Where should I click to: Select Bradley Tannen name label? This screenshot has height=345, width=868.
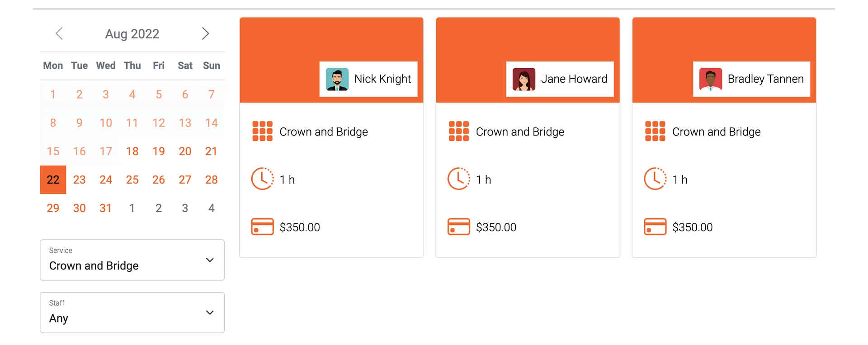[x=765, y=79]
